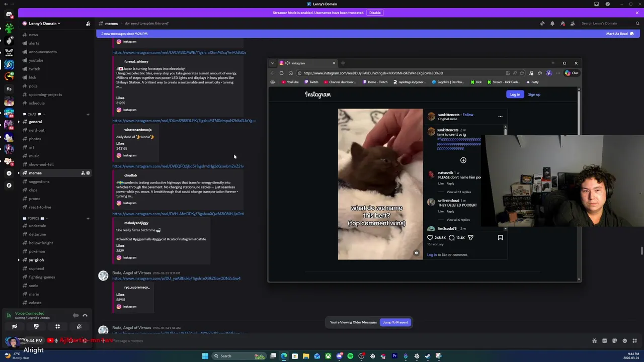
Task: Create invite for memes channel
Action: click(83, 173)
